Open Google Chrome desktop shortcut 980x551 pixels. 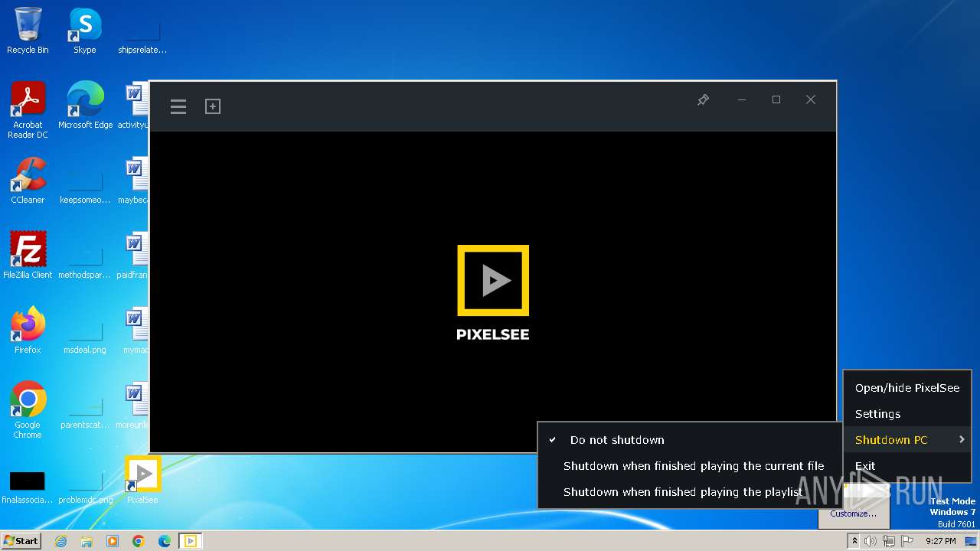(28, 410)
